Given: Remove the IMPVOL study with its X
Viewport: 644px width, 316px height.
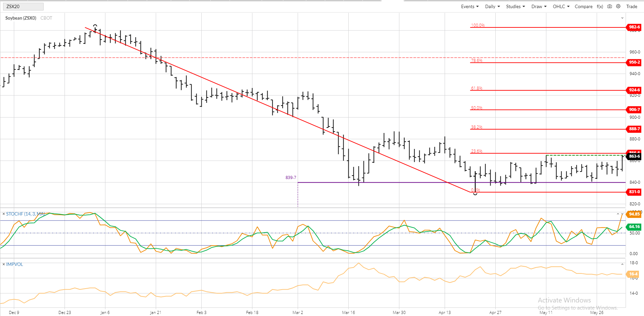Looking at the screenshot, I should tap(4, 264).
